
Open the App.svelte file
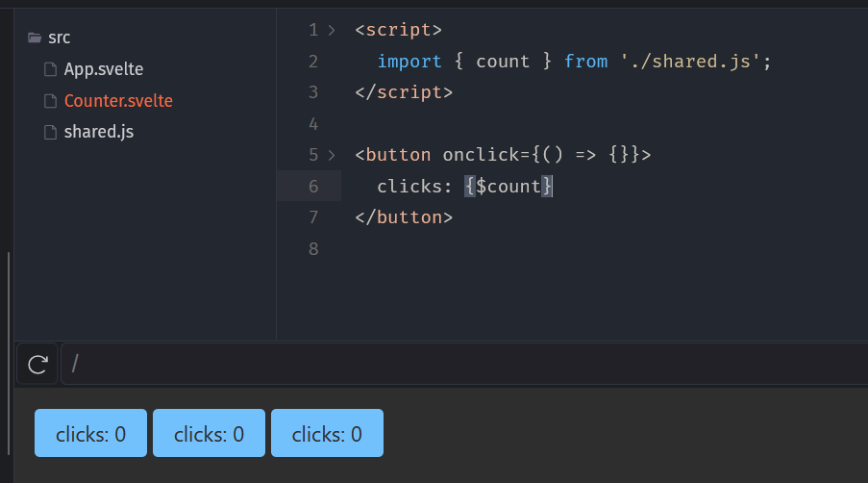point(104,70)
